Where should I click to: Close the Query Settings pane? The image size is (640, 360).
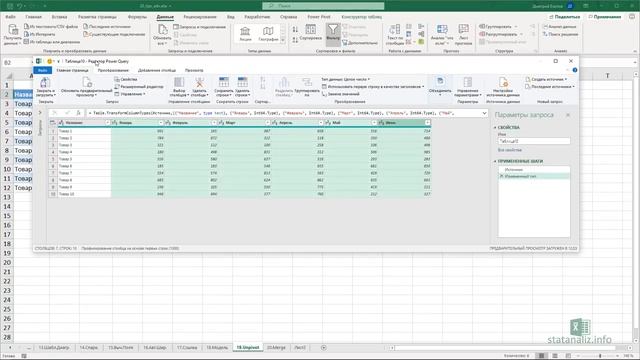(568, 115)
